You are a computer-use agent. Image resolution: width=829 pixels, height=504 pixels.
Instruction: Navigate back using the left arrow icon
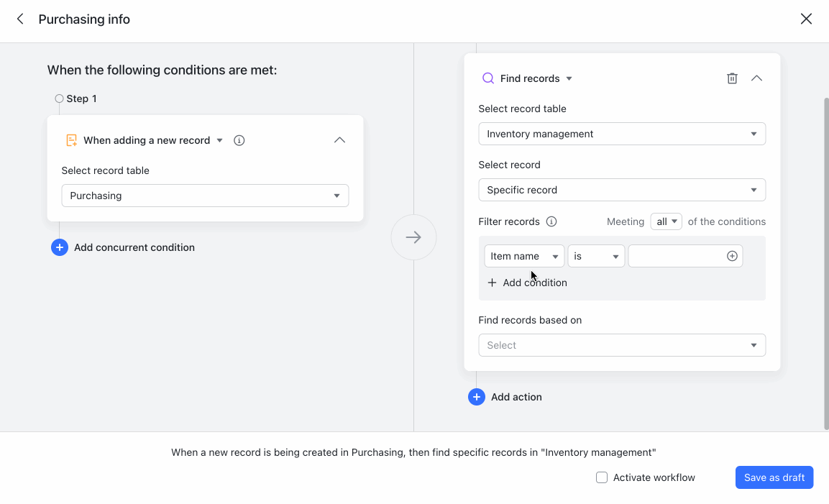(x=19, y=19)
